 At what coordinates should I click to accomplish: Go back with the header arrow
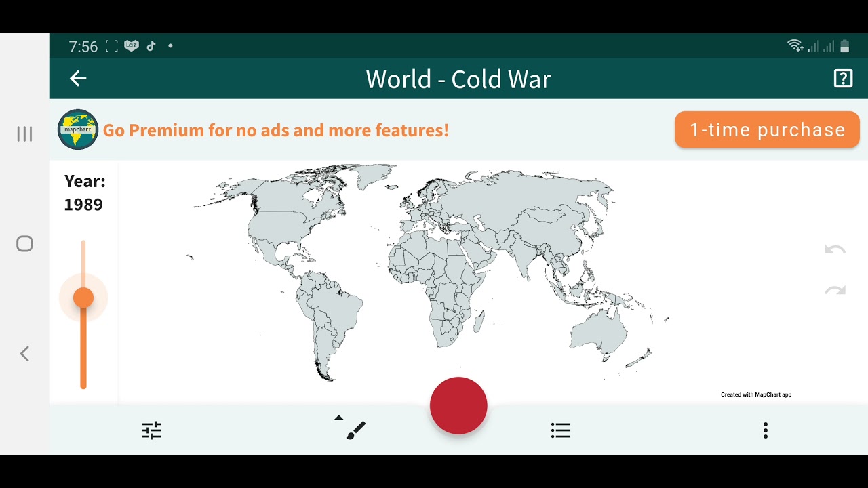click(78, 79)
